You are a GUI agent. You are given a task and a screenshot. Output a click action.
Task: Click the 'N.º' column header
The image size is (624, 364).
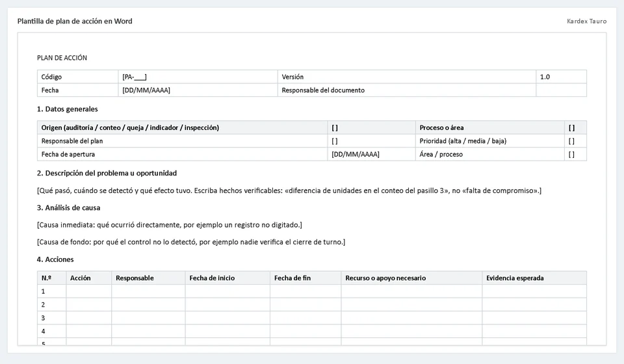(x=52, y=278)
